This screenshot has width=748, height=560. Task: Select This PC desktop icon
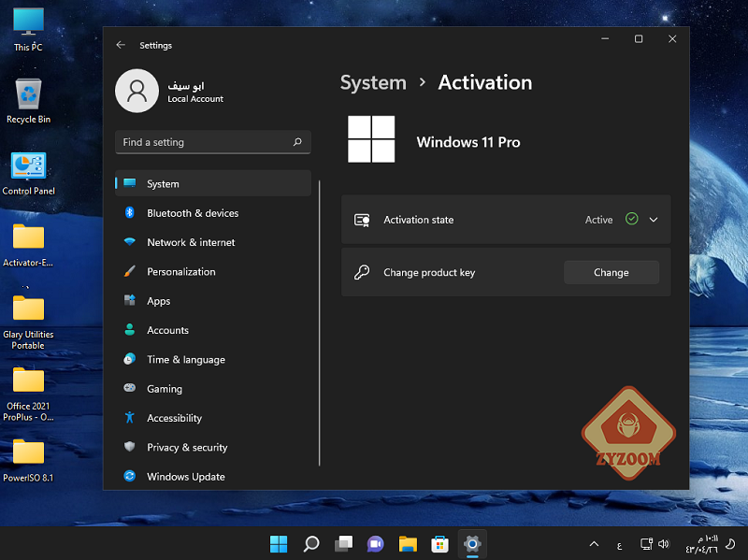(28, 30)
